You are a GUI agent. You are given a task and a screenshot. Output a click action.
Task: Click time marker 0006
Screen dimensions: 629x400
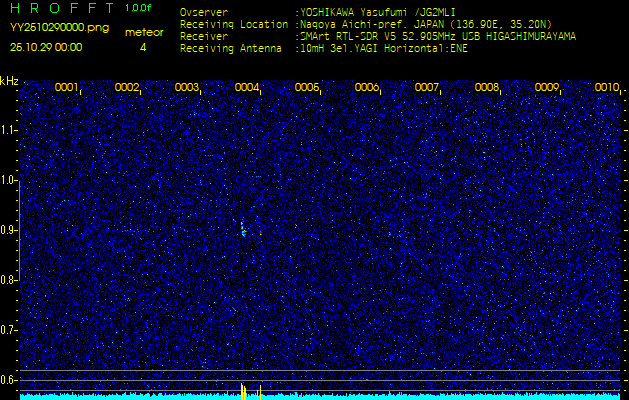[x=366, y=87]
